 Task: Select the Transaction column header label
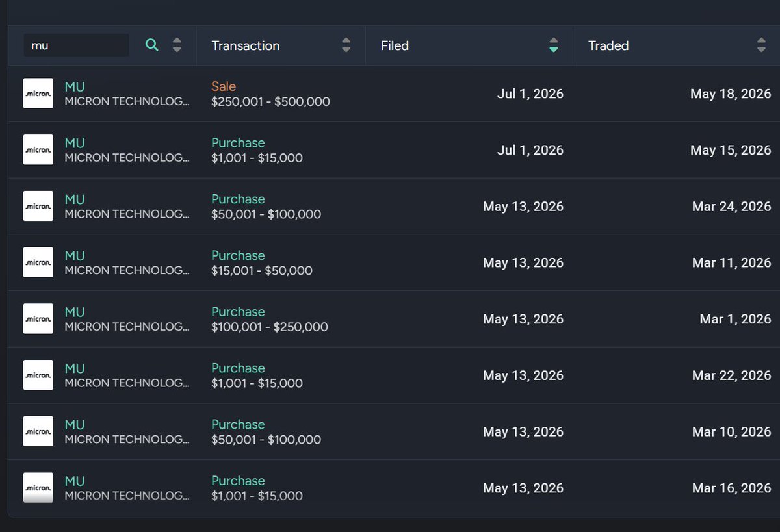(x=246, y=45)
